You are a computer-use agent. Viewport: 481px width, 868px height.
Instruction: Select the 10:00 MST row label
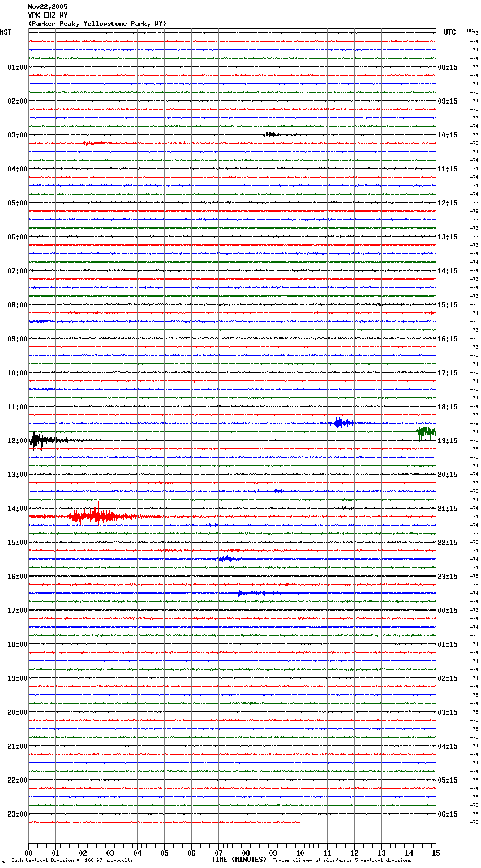(x=18, y=373)
